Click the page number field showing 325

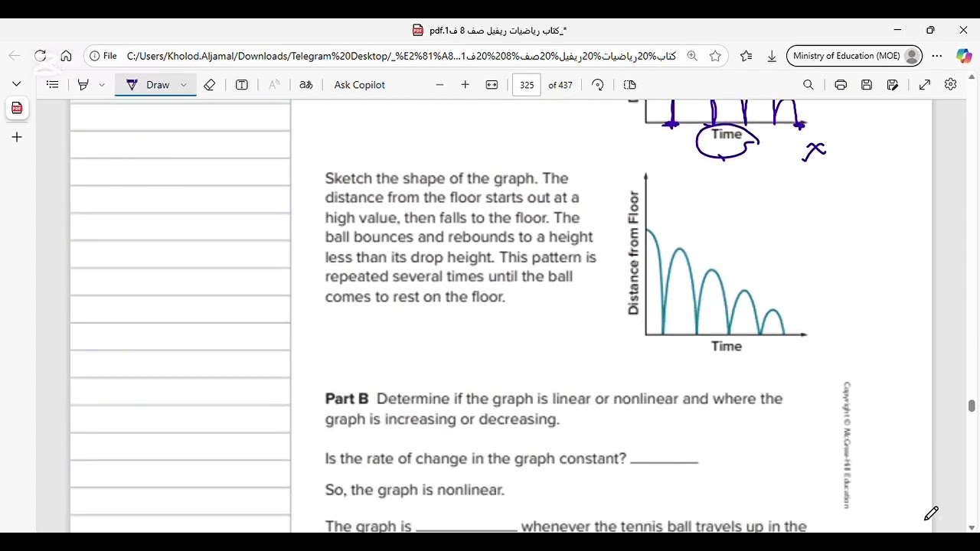pos(527,85)
